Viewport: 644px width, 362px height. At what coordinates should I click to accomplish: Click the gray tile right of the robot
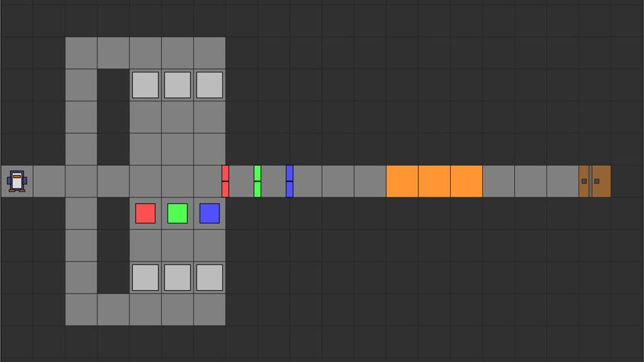coord(49,181)
